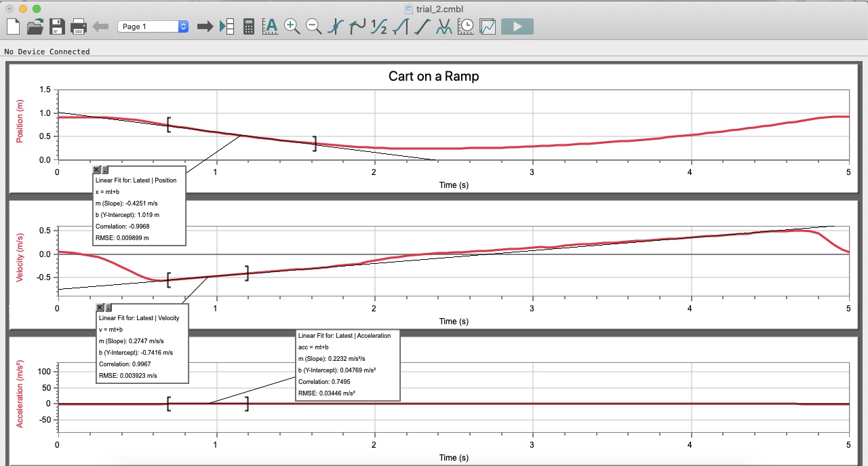Screen dimensions: 868x466
Task: Click the calculator icon in the toolbar
Action: coord(249,26)
